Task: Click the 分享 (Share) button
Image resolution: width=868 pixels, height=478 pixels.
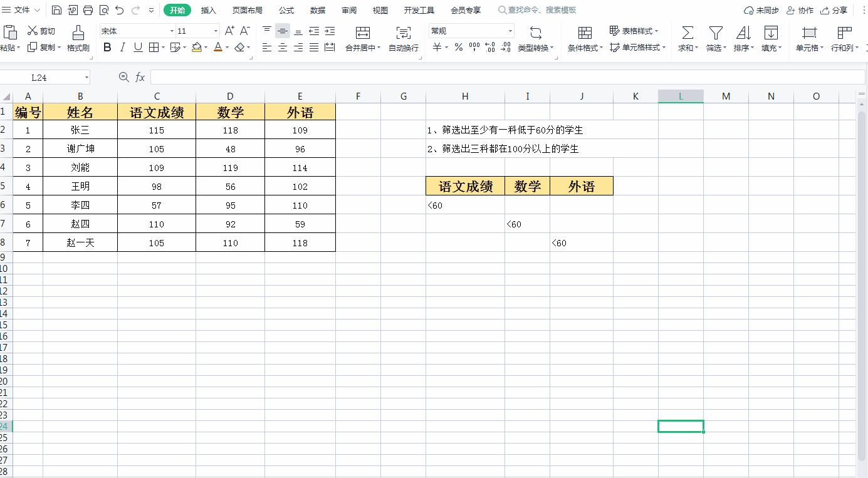Action: [834, 10]
